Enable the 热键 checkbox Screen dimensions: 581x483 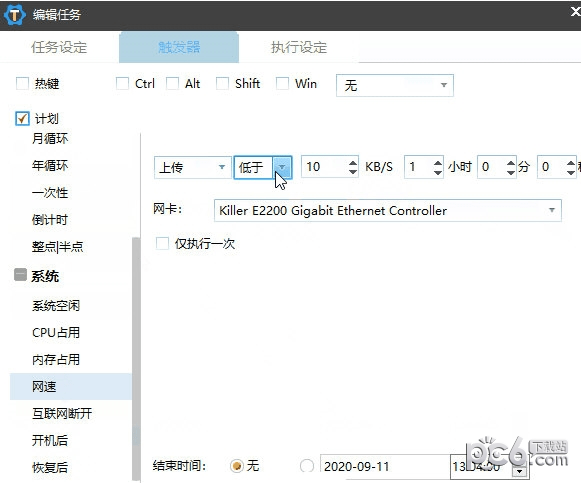[22, 83]
